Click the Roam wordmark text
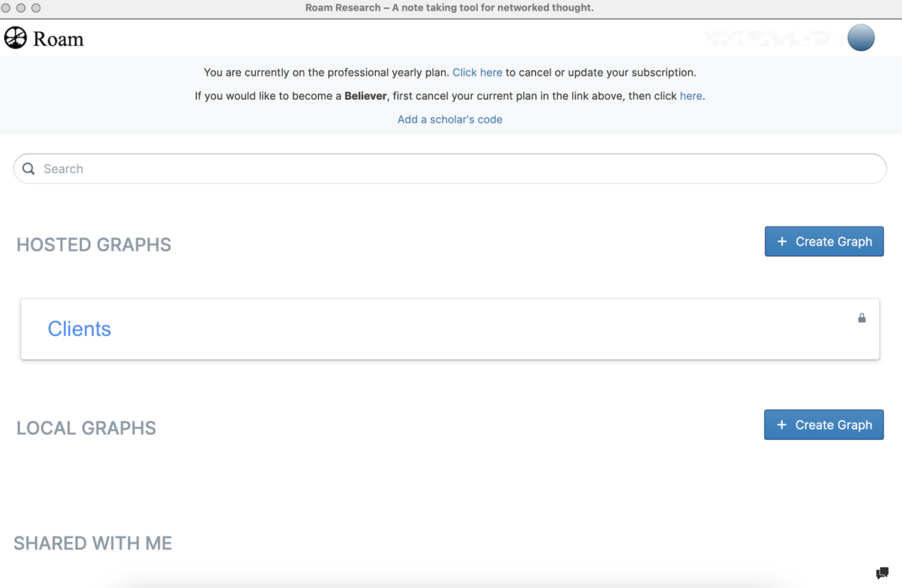 point(58,39)
